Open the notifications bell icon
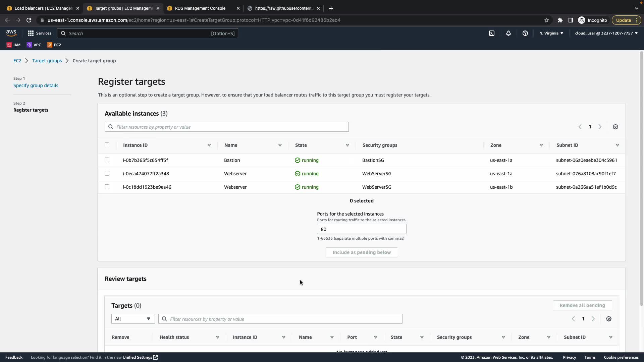 pyautogui.click(x=508, y=33)
